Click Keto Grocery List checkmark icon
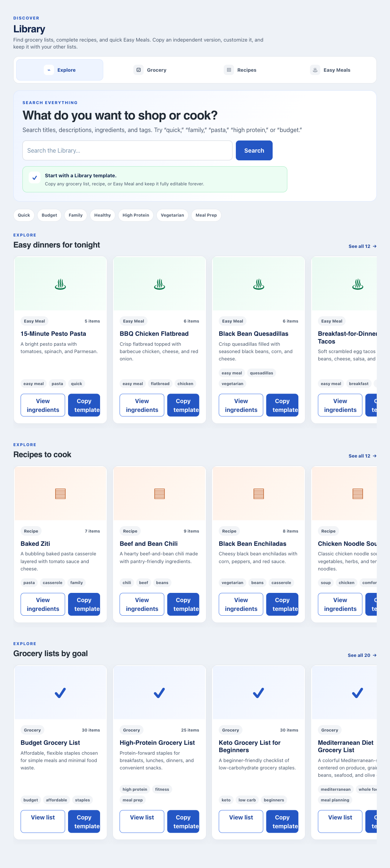Screen dimensions: 390x868 [x=259, y=693]
